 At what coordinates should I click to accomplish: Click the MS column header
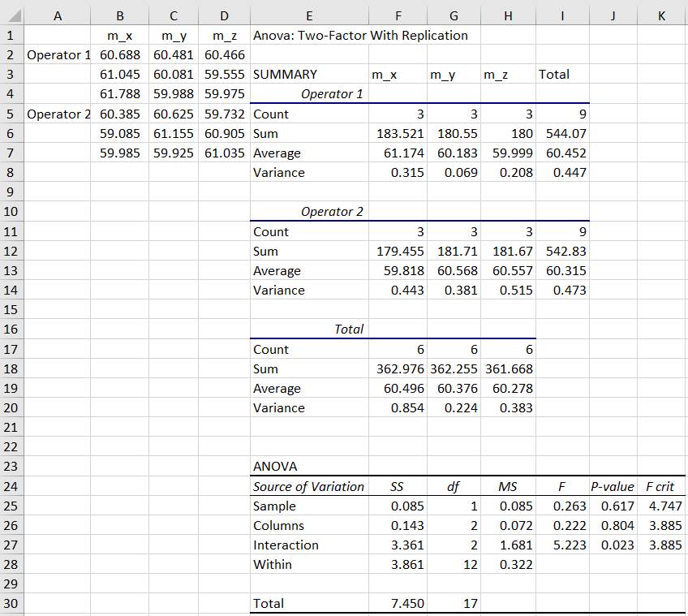point(507,486)
